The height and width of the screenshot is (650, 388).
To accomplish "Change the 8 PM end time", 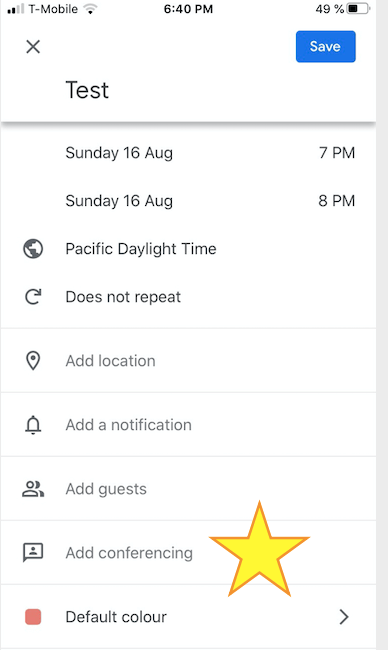I will [x=337, y=201].
